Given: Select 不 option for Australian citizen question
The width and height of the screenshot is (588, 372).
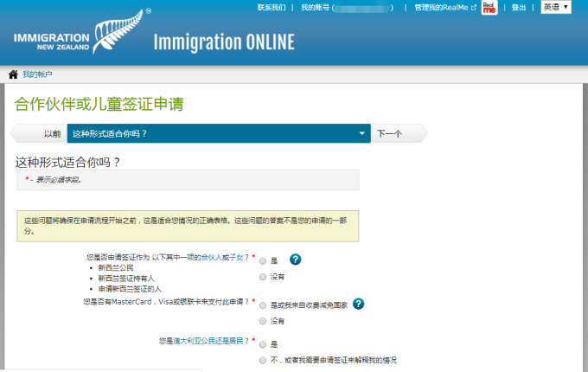Looking at the screenshot, I should (x=263, y=360).
